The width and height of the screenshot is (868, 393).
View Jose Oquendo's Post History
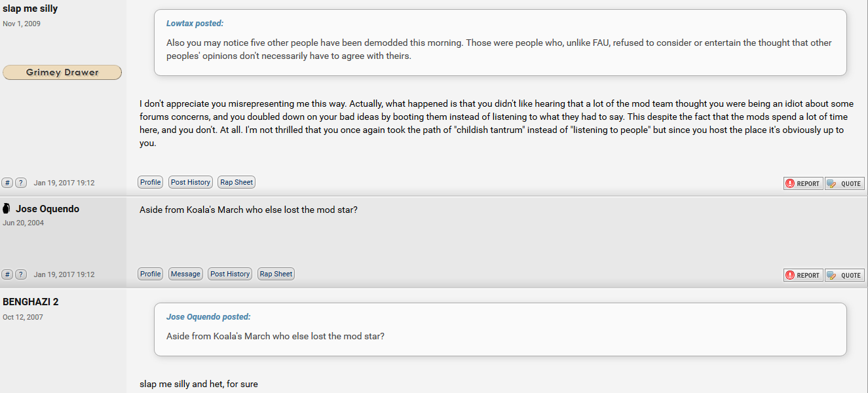pyautogui.click(x=230, y=274)
